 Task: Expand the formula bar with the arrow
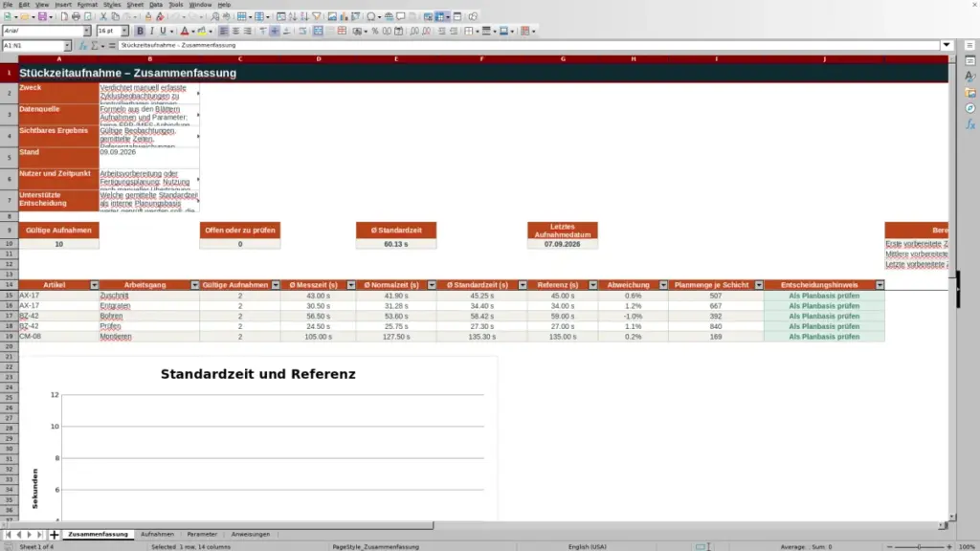point(947,46)
